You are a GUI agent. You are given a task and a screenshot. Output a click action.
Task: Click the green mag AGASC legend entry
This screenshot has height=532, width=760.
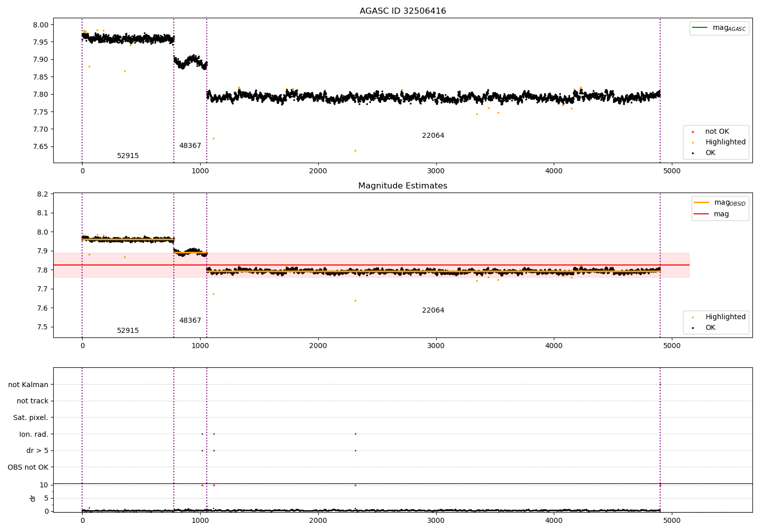(719, 28)
